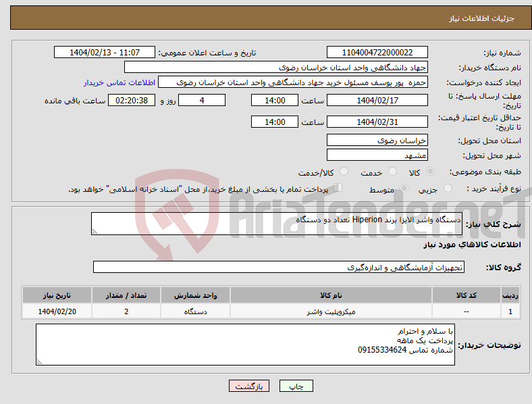
Task: Click resize handle of buyer notes box
Action: 39,362
